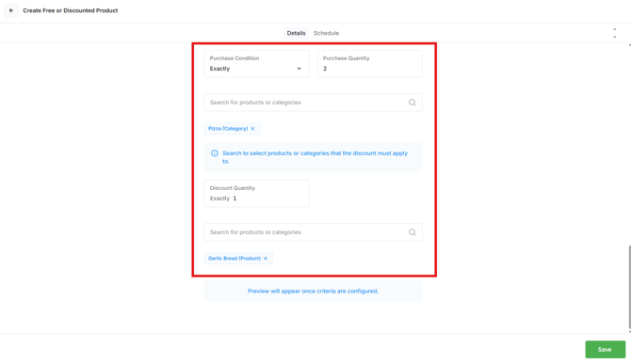631x364 pixels.
Task: Click the down arrow at top right
Action: tap(614, 37)
